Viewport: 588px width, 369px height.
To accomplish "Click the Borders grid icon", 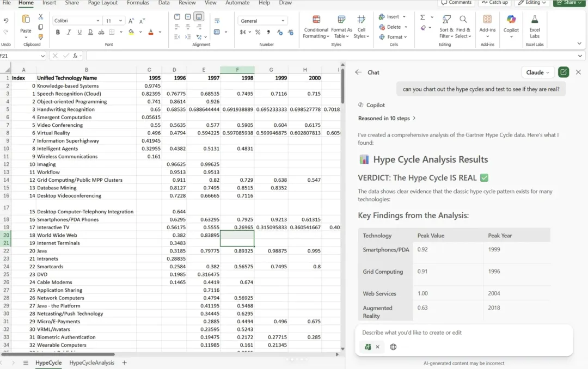I will pos(112,32).
